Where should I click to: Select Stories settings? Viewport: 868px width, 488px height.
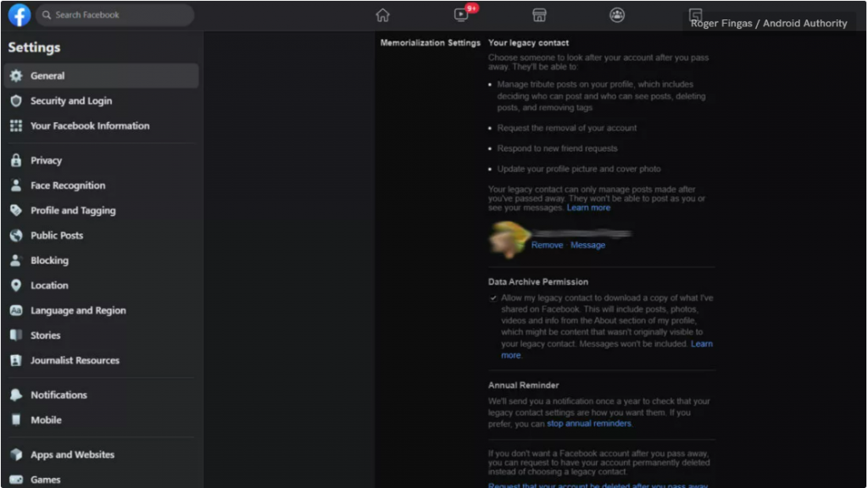point(102,335)
